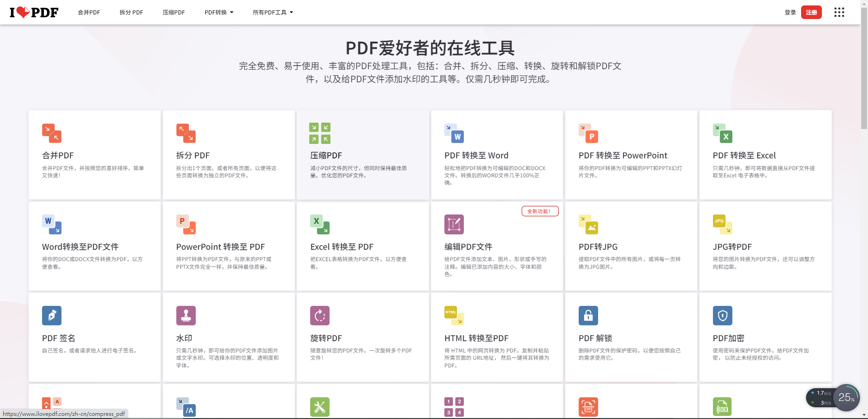Click the PDF爱好者的在线工具 heading
The height and width of the screenshot is (419, 868).
pos(430,48)
